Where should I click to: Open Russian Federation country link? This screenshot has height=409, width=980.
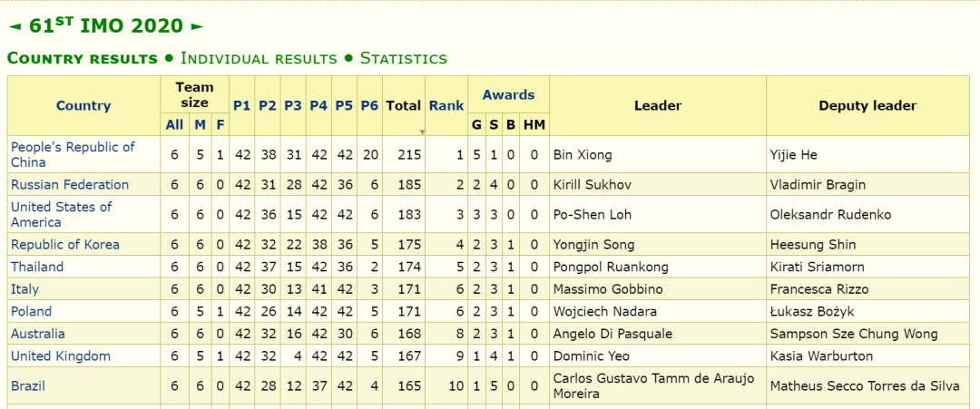tap(70, 184)
